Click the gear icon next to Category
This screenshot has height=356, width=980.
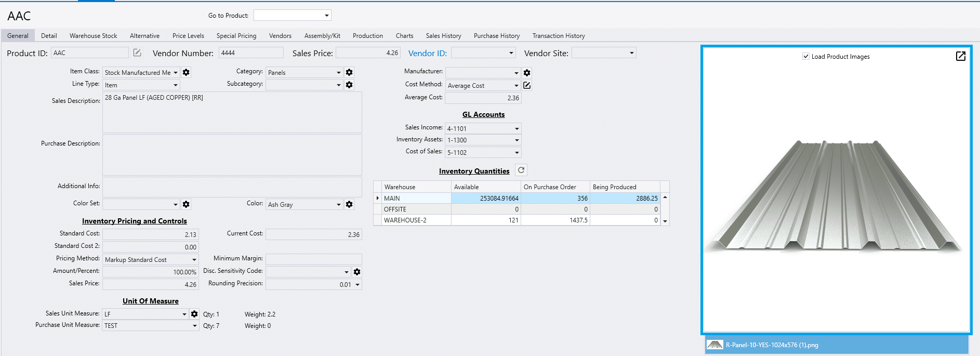(349, 72)
